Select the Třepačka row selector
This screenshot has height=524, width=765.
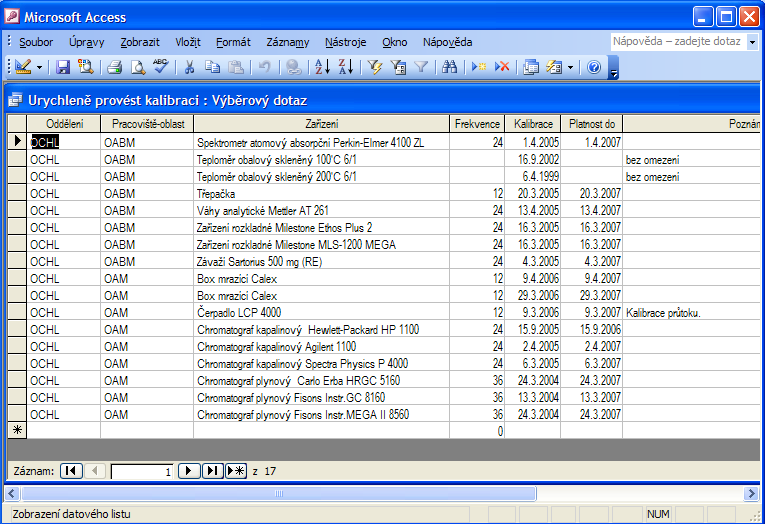pos(17,193)
